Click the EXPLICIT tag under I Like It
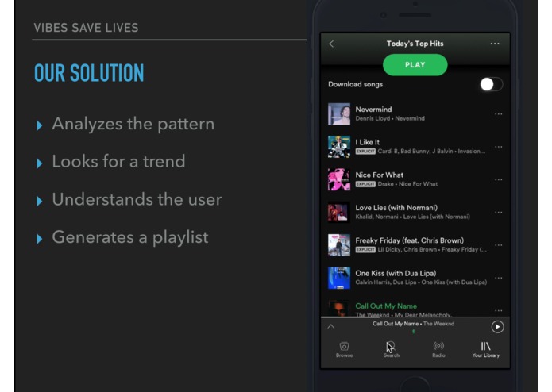The height and width of the screenshot is (392, 552). coord(365,152)
